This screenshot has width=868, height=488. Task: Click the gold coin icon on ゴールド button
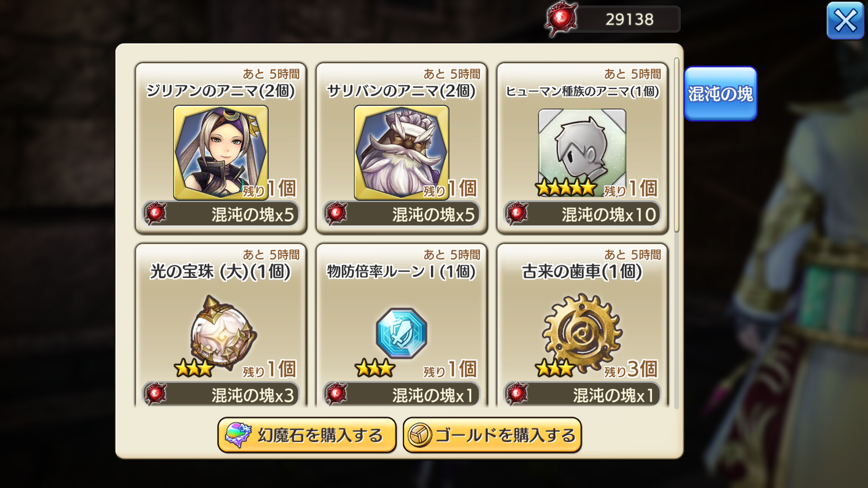pos(420,435)
